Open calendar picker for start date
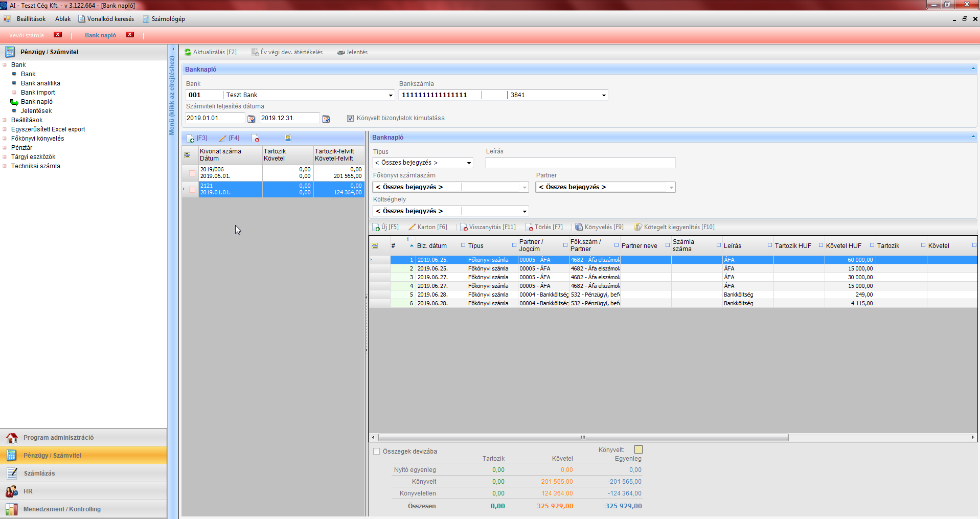This screenshot has width=980, height=519. (251, 119)
